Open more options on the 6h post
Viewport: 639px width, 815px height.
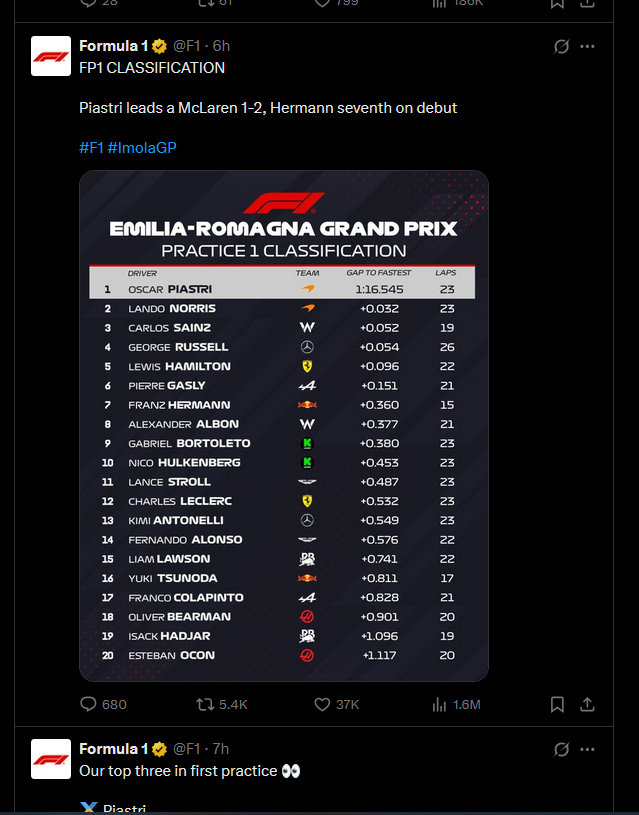pyautogui.click(x=587, y=46)
